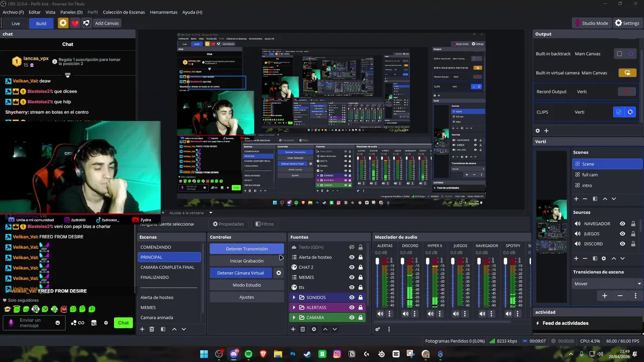644x362 pixels.
Task: Delete the selected scene with Escenas trash icon
Action: click(x=151, y=329)
